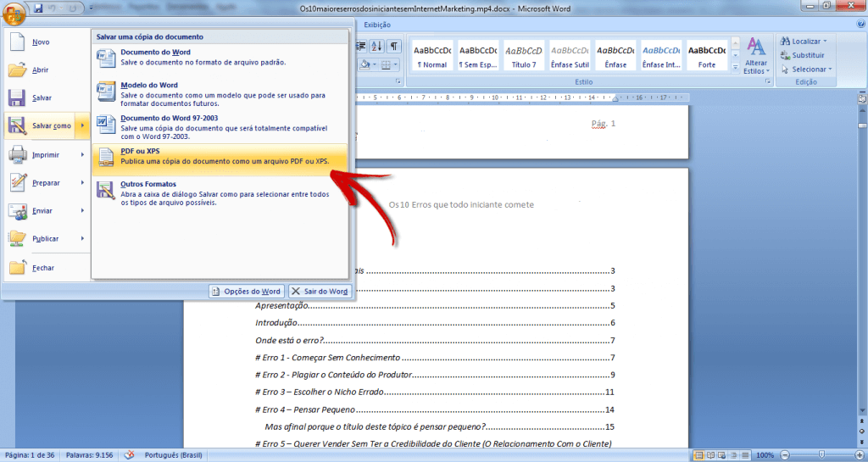The width and height of the screenshot is (868, 462).
Task: Click Página: 1 de 36 indicator
Action: pos(30,455)
